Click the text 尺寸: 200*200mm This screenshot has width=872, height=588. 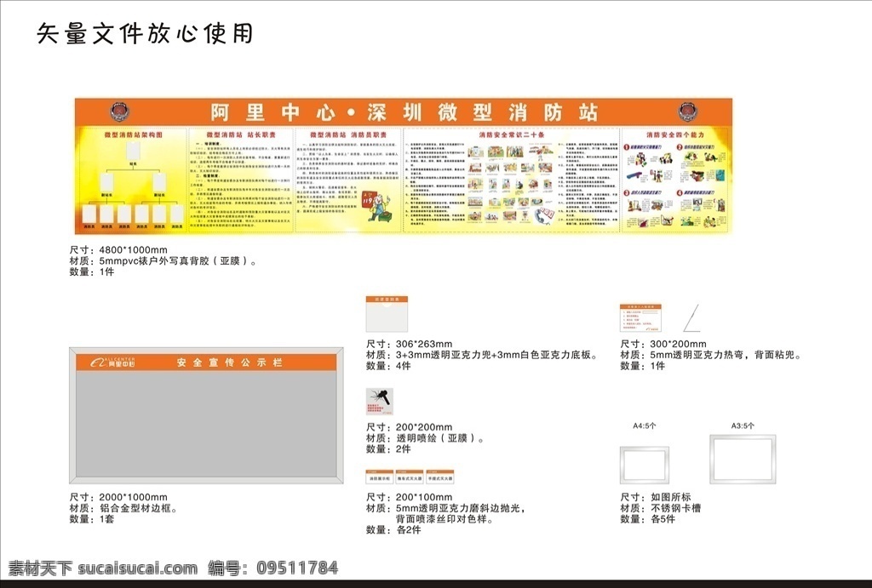[410, 427]
